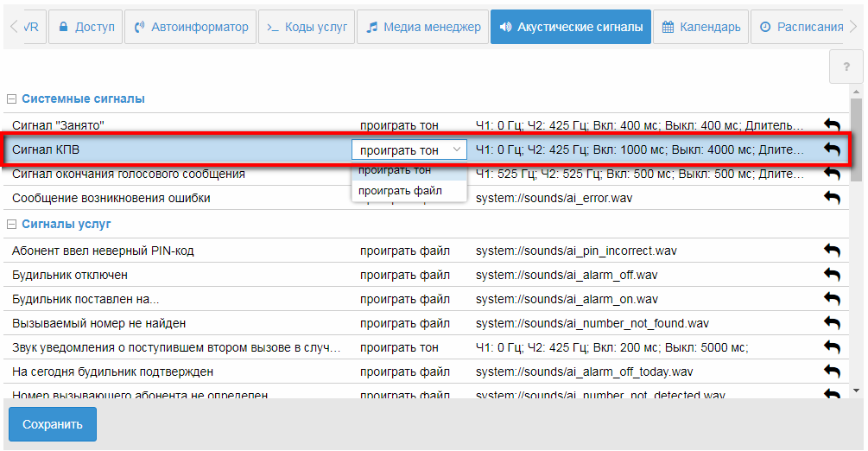Revert the error message signal row

832,198
